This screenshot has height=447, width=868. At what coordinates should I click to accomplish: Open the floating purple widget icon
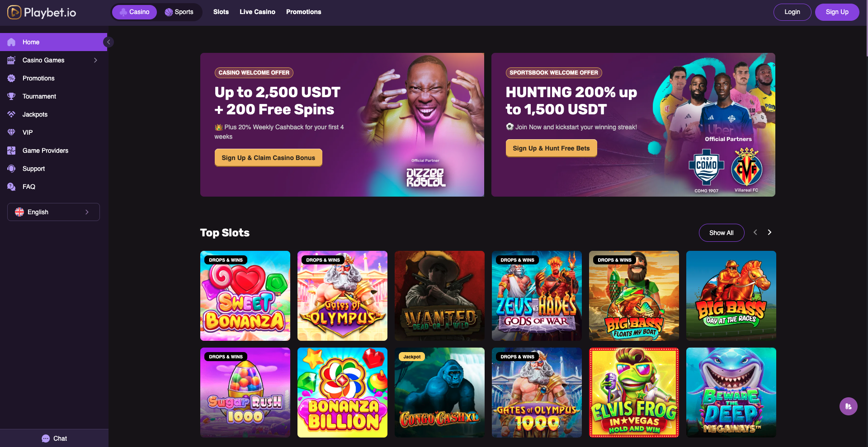click(849, 406)
